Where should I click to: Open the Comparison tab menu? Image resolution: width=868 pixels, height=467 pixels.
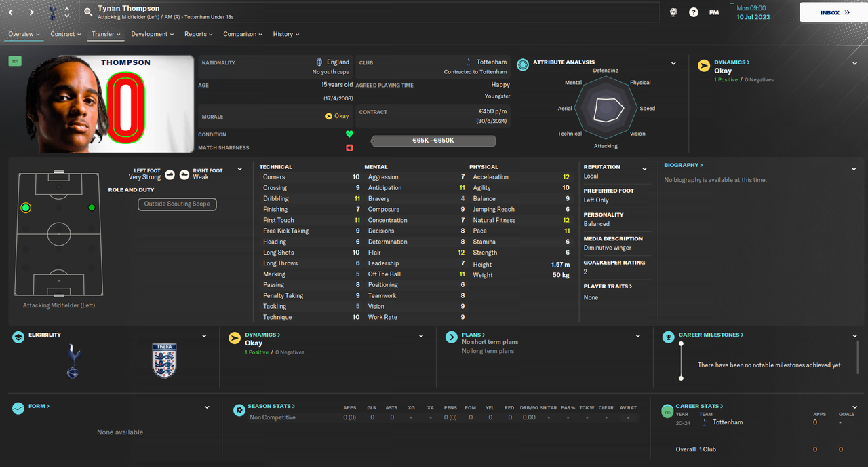243,34
